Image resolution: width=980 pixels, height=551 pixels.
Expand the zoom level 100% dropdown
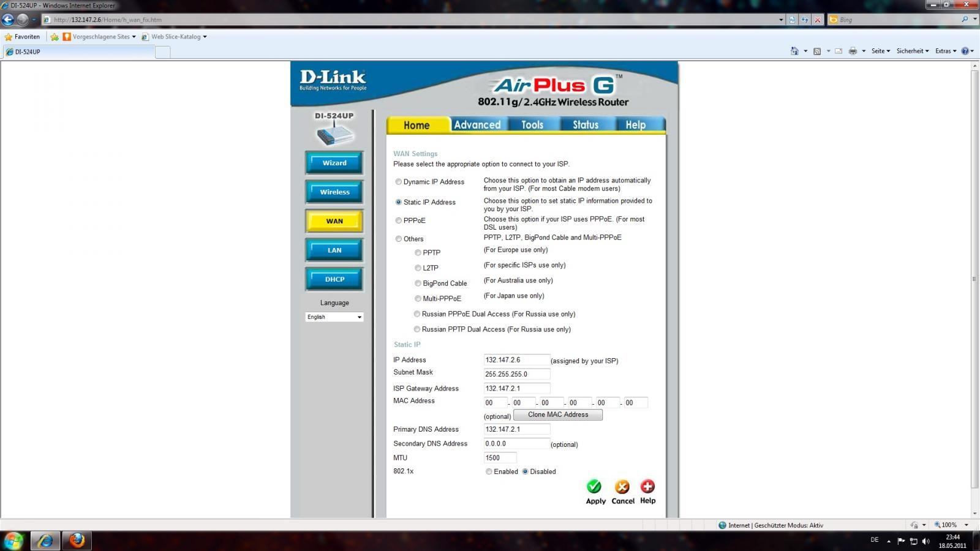pos(967,525)
